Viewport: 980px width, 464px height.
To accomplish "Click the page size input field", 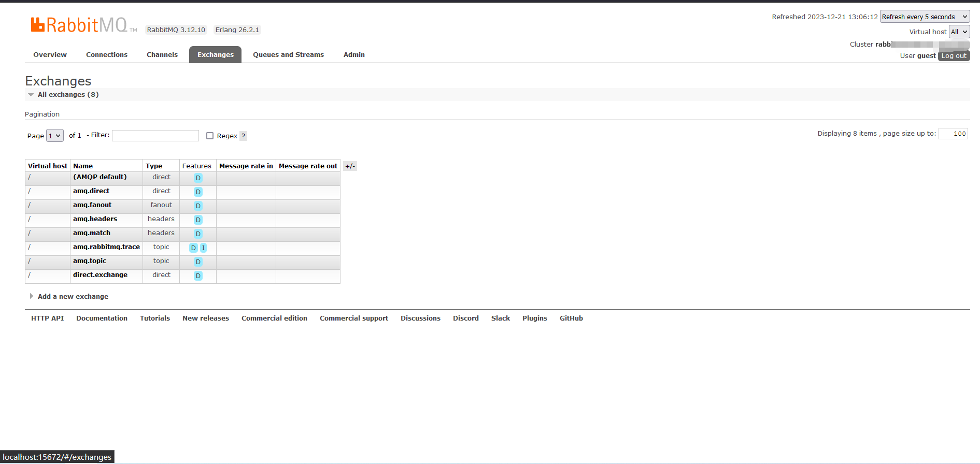I will click(953, 134).
